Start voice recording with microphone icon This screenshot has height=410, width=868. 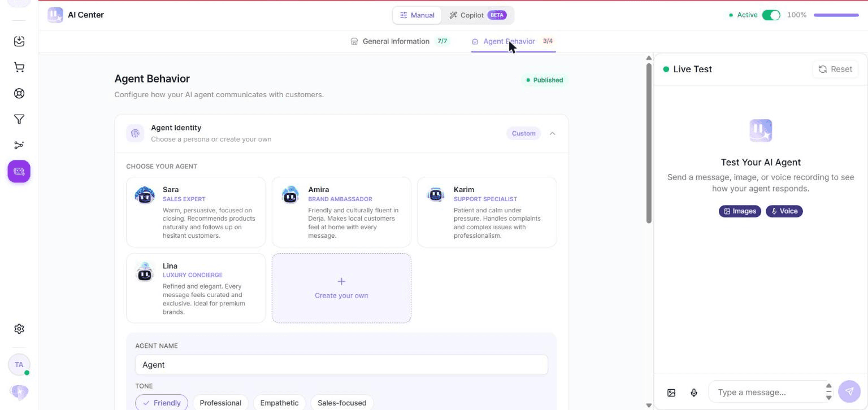point(694,392)
